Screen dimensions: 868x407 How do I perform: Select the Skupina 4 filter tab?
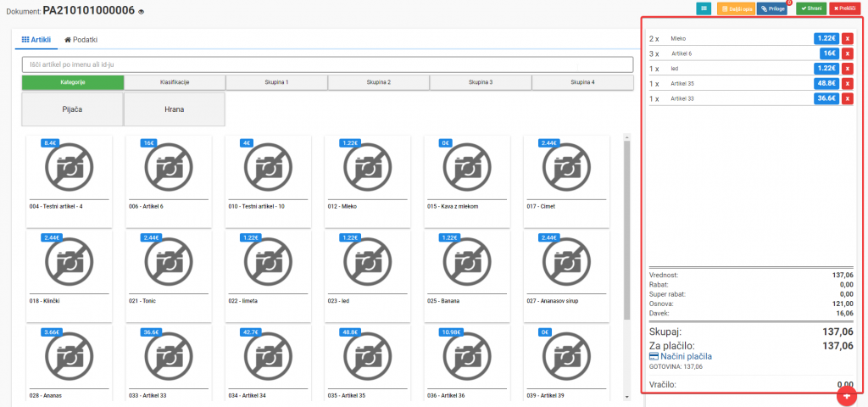(582, 82)
